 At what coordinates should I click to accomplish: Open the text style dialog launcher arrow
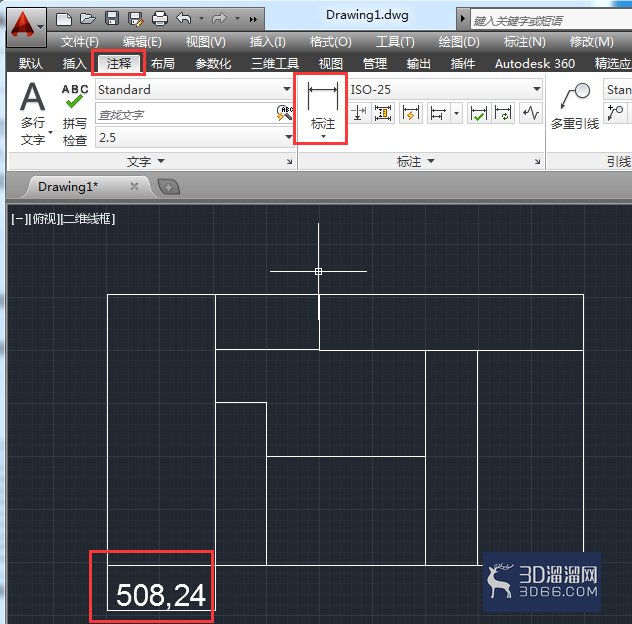point(289,162)
